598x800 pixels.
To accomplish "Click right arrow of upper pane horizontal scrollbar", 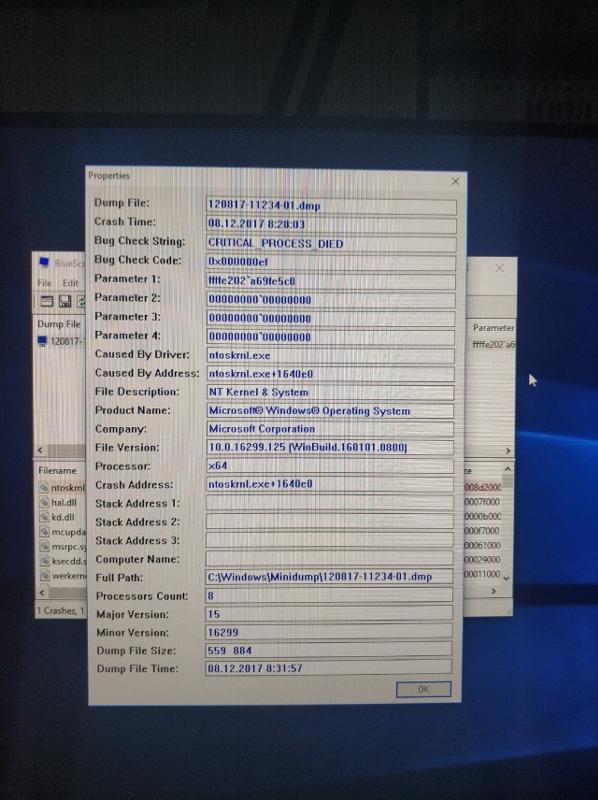I will (x=508, y=451).
